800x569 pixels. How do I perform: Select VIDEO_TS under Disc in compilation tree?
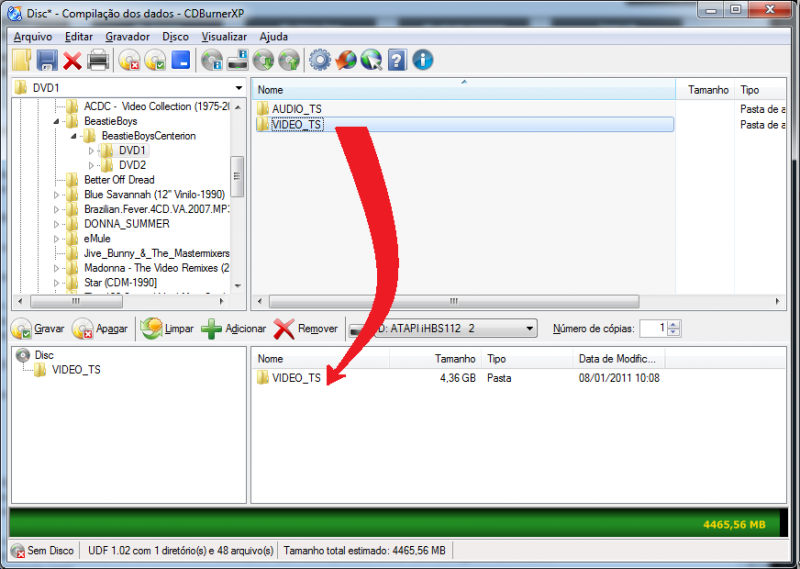click(76, 370)
